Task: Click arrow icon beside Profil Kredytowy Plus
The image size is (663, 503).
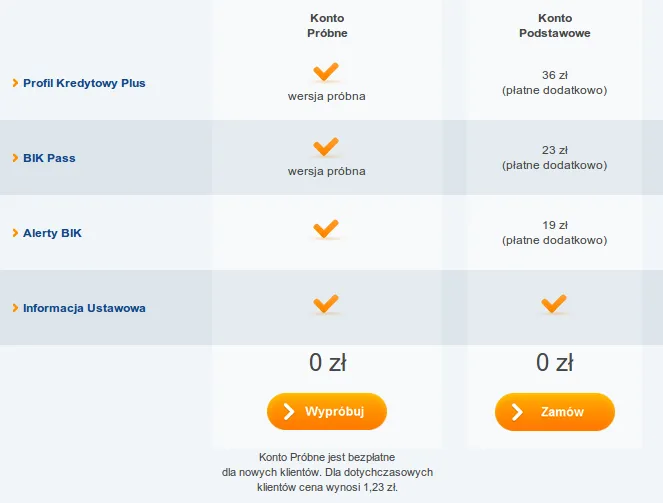Action: 15,83
